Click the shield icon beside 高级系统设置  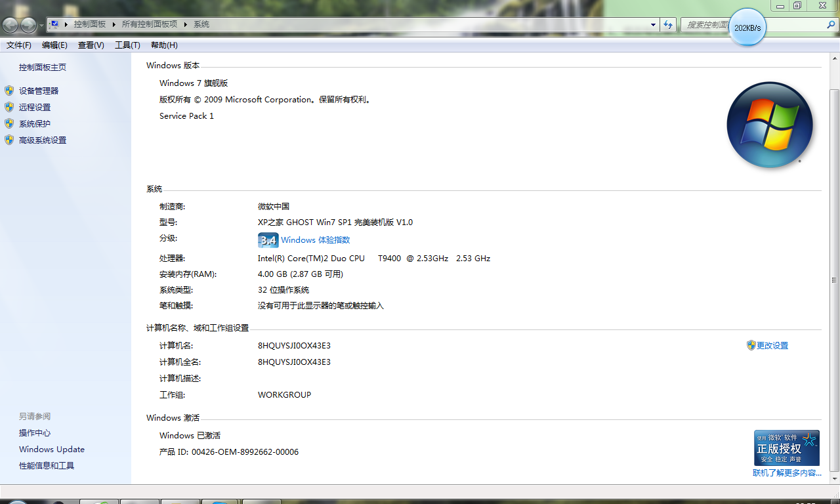pos(9,140)
